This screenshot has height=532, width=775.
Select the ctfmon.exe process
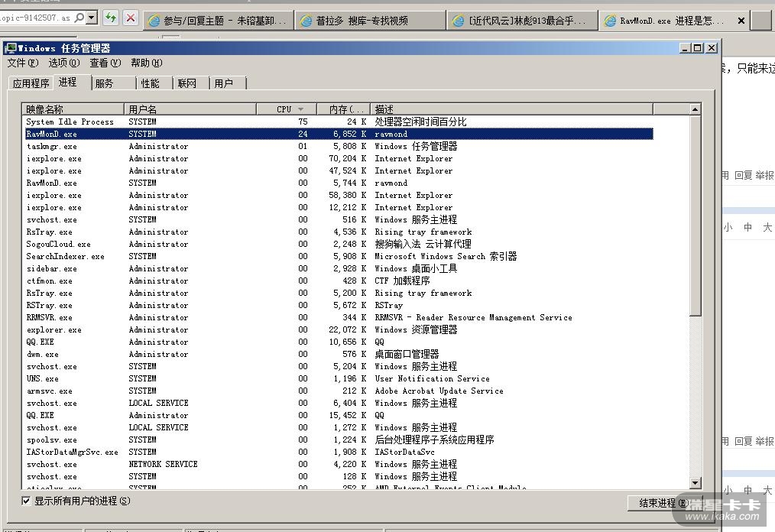tap(339, 281)
